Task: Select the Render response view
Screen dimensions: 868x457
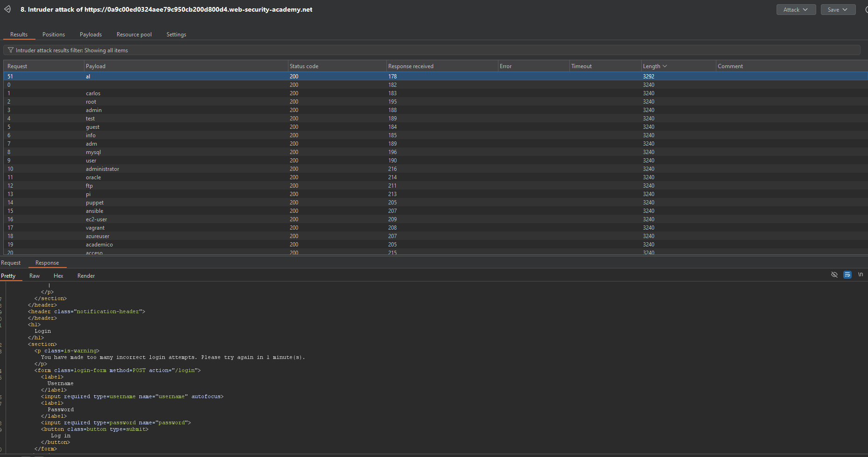Action: 86,276
